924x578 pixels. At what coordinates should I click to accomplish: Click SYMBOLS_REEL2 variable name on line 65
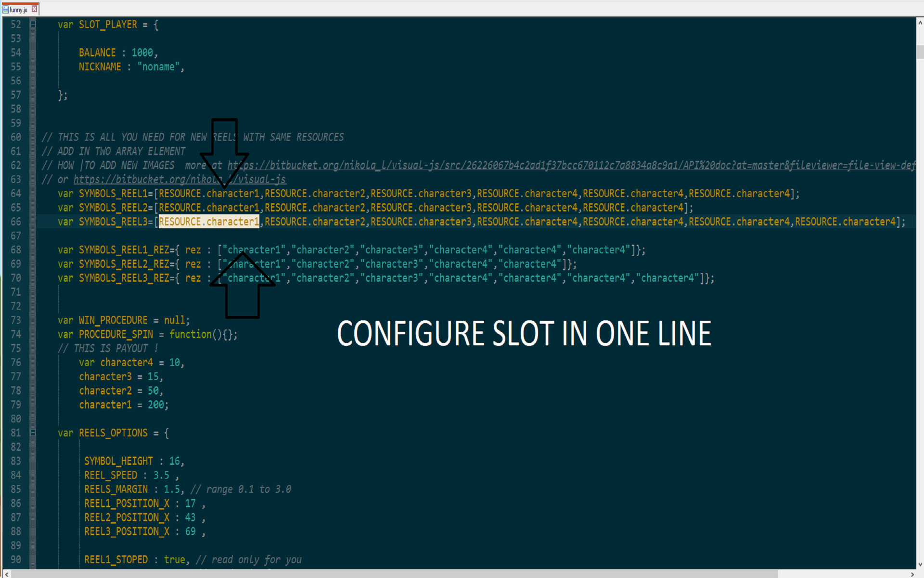(x=113, y=208)
